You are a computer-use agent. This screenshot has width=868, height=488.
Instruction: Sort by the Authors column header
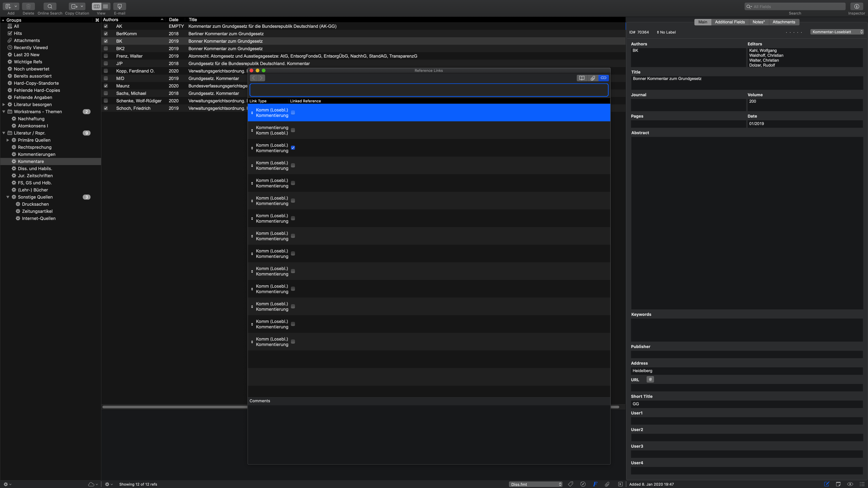(x=133, y=19)
